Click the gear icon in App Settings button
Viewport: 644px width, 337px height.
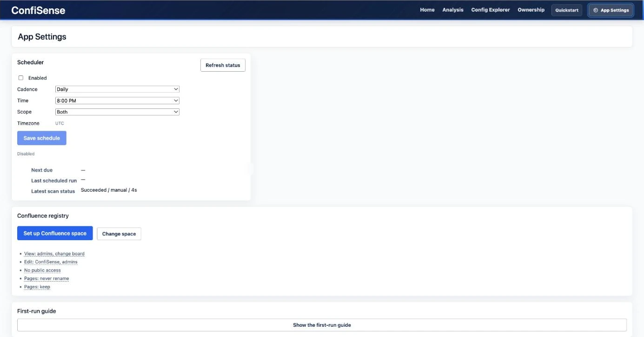point(596,10)
